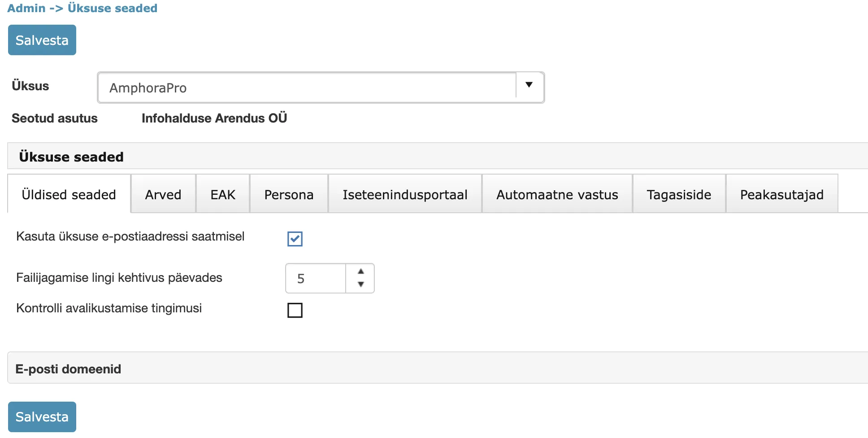
Task: Click the AmphoraPro unit field
Action: 307,88
